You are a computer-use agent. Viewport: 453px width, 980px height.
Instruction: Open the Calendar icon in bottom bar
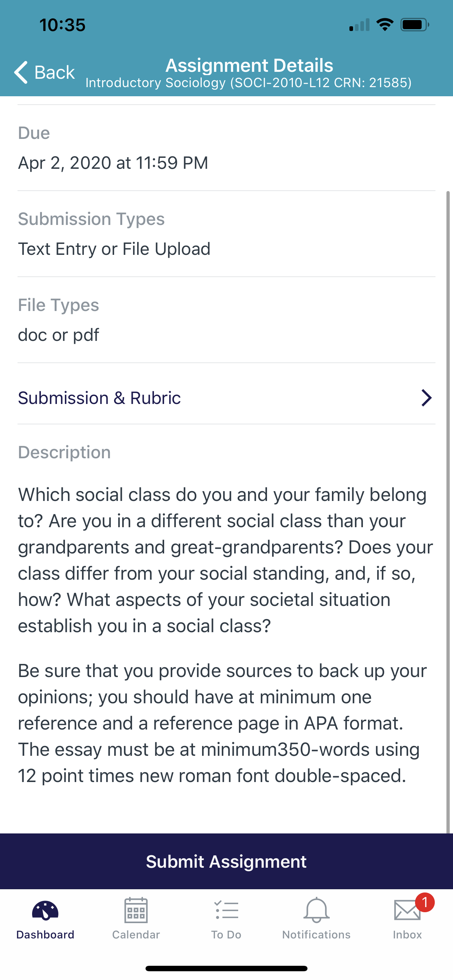pyautogui.click(x=136, y=910)
